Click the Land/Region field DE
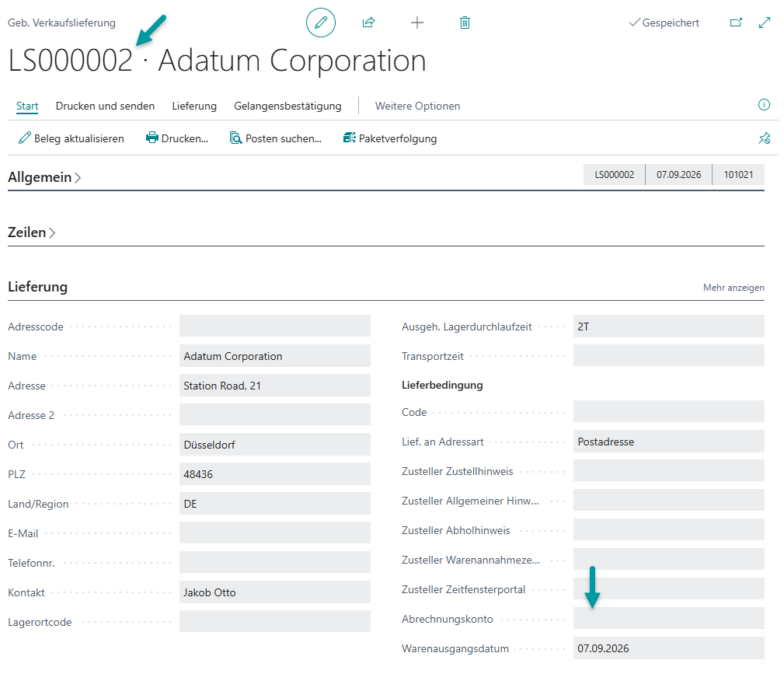 click(275, 503)
